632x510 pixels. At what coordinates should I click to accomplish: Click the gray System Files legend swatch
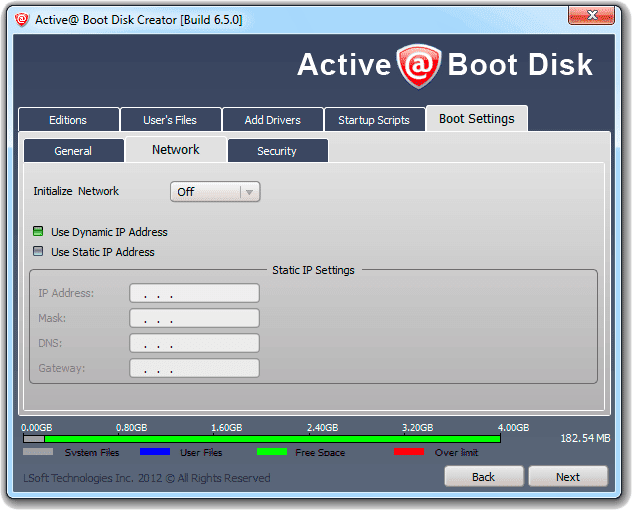click(x=38, y=452)
